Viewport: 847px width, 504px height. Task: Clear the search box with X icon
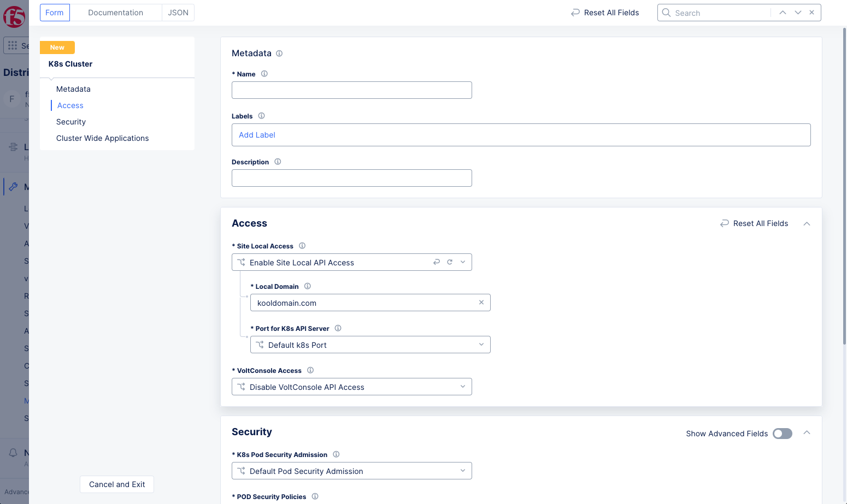coord(812,13)
